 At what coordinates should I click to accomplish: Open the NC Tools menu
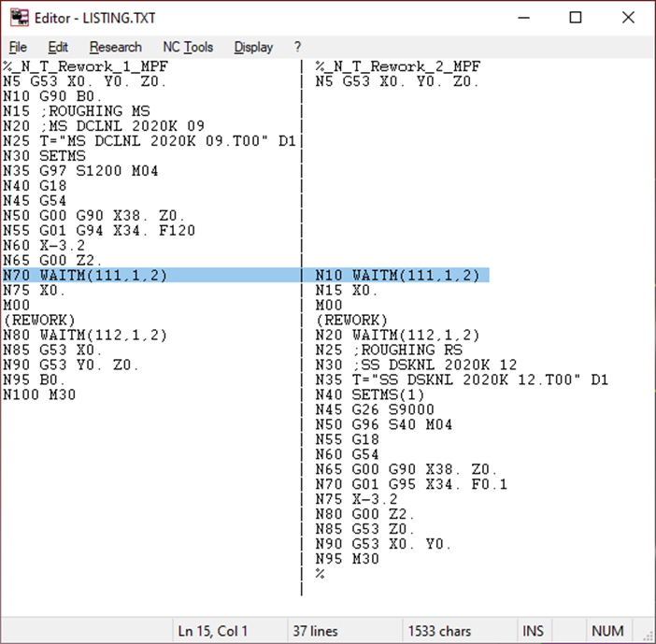click(x=188, y=47)
